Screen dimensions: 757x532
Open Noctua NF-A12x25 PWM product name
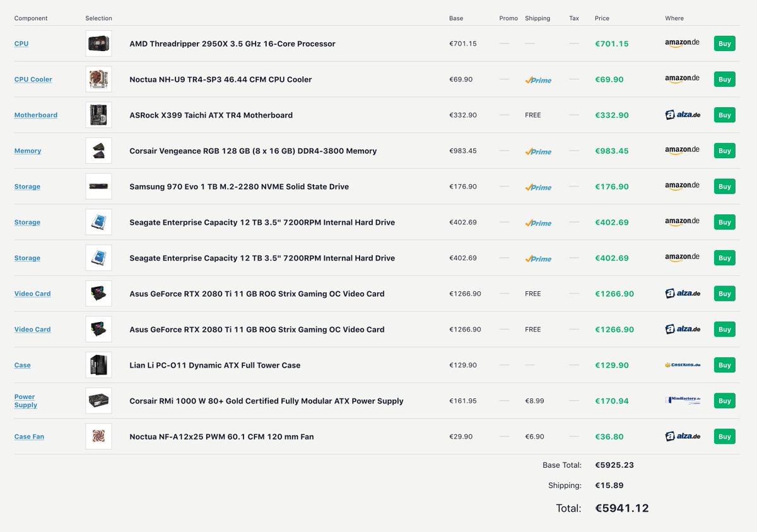[x=221, y=436]
